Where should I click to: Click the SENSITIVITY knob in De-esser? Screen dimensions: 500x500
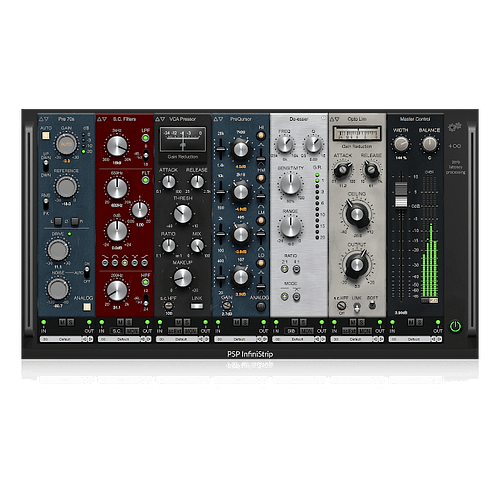coord(291,184)
